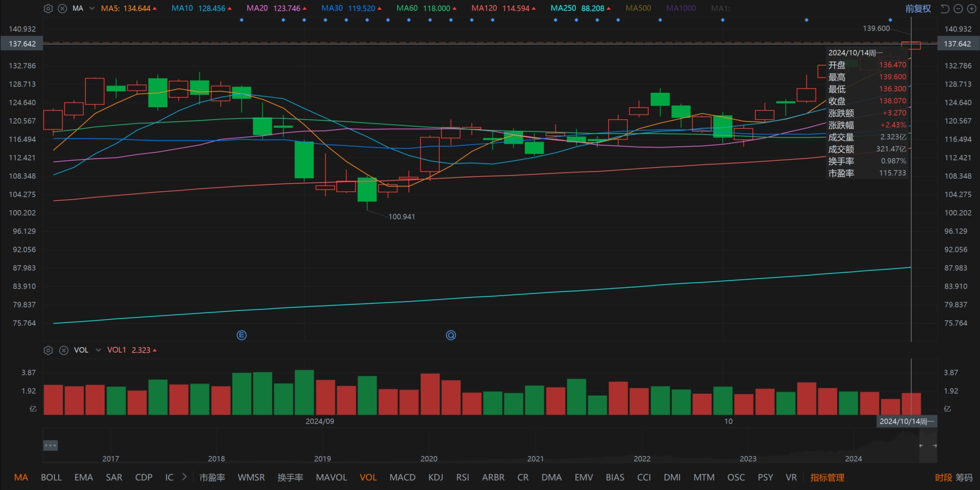This screenshot has width=980, height=490.
Task: Select the BOLL indicator tab
Action: click(x=51, y=477)
